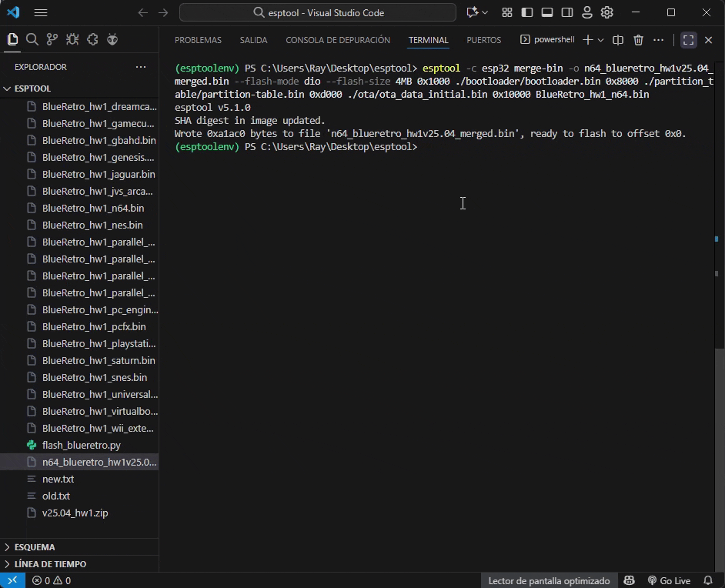Open the Search view in activity bar
The image size is (725, 588).
tap(32, 39)
